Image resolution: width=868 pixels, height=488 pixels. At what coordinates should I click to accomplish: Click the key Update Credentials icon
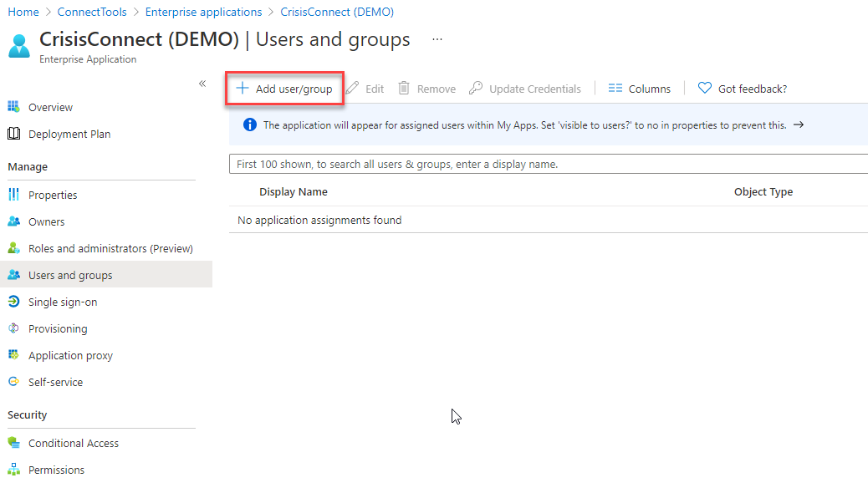[x=476, y=88]
